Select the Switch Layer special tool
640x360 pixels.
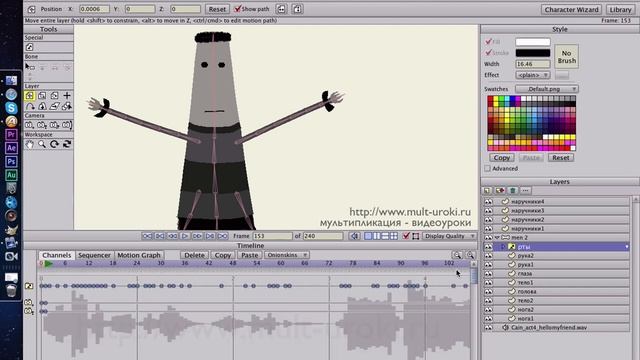(29, 47)
